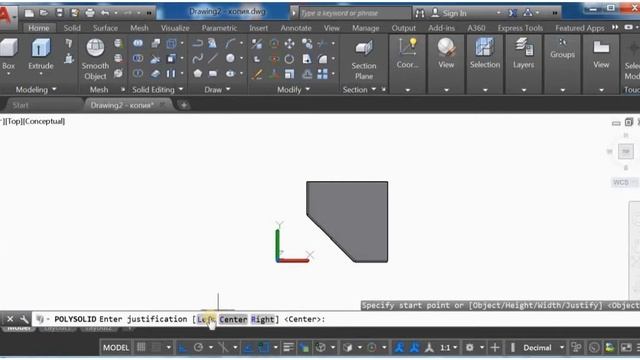Select the Box solid tool

pos(8,54)
